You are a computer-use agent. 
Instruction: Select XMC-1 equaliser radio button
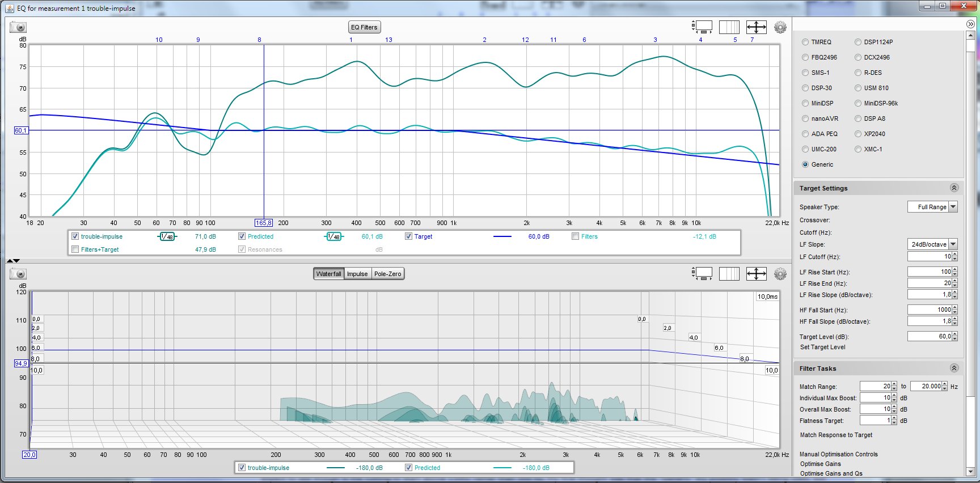[858, 149]
